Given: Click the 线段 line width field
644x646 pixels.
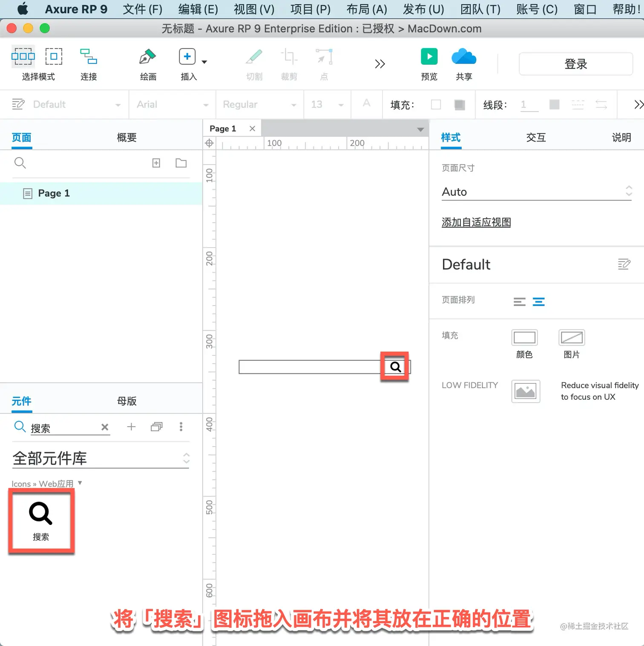Looking at the screenshot, I should [x=529, y=105].
